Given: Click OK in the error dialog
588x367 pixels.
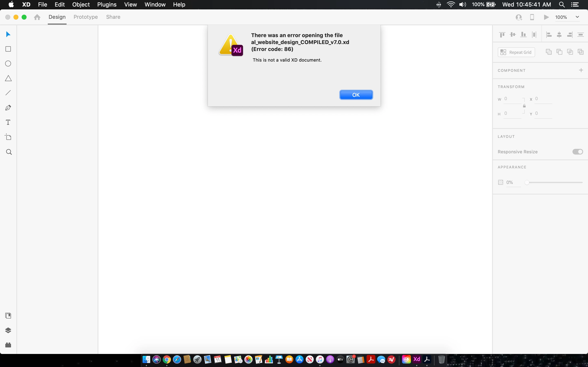Looking at the screenshot, I should 356,95.
